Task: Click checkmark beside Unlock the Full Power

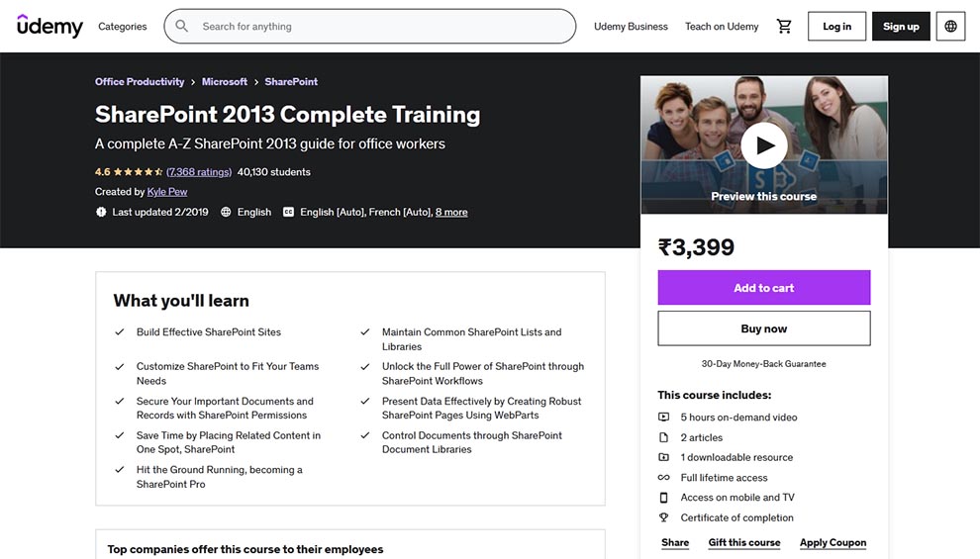Action: 365,367
